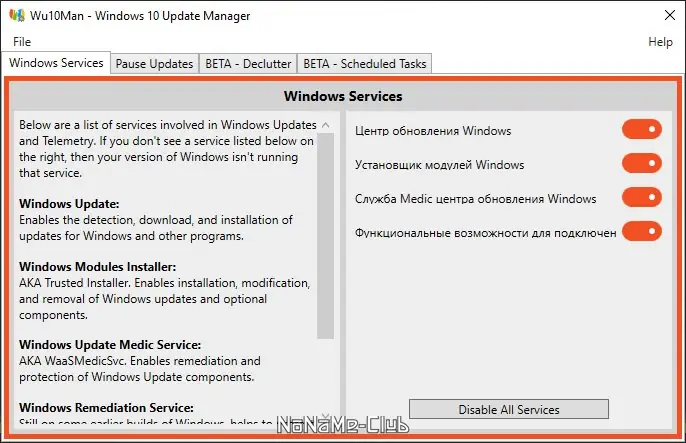
Task: Open the Help menu
Action: tap(660, 42)
